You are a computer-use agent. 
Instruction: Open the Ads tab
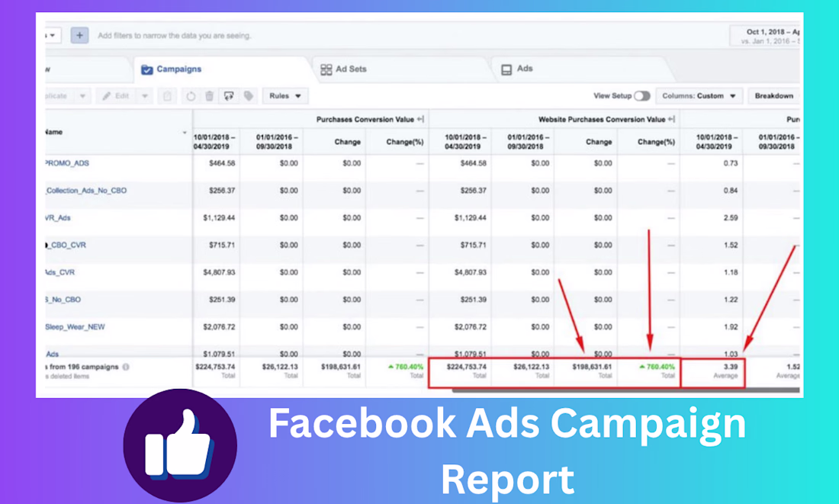pos(517,69)
